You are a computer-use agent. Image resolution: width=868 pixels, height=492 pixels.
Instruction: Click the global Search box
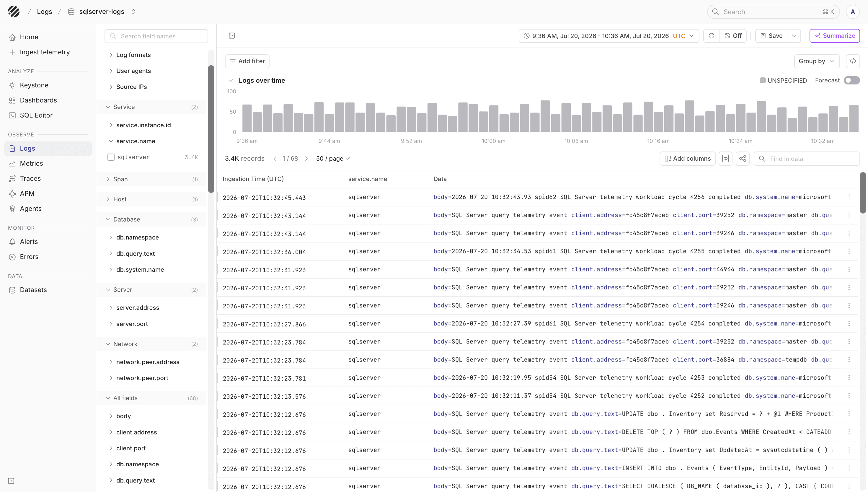pyautogui.click(x=773, y=12)
